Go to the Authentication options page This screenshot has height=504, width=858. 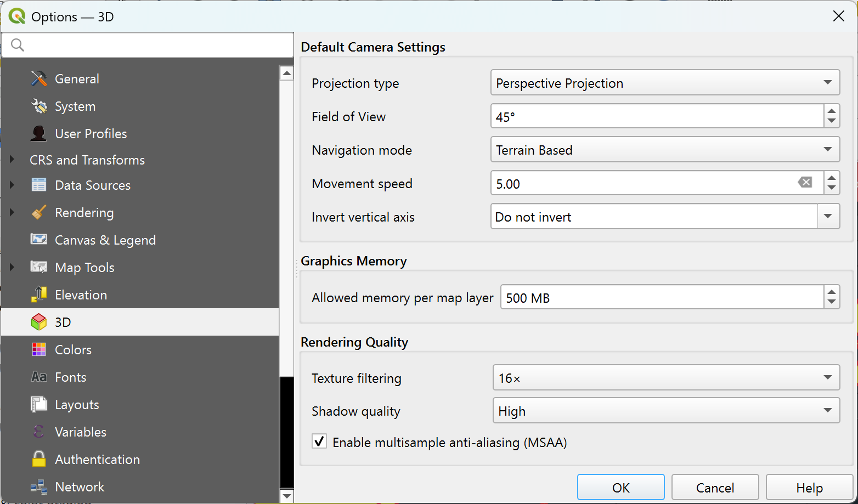click(x=140, y=459)
